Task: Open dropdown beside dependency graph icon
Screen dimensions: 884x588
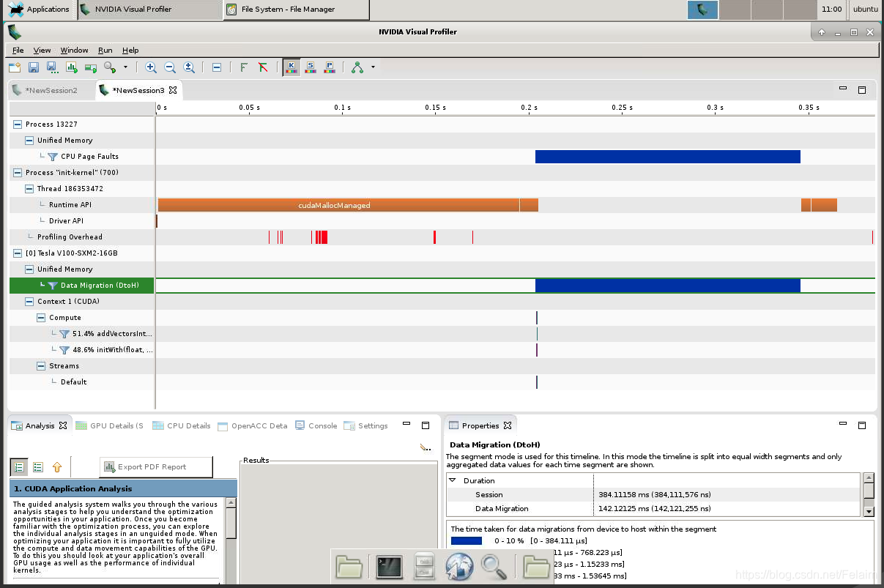Action: click(x=373, y=67)
